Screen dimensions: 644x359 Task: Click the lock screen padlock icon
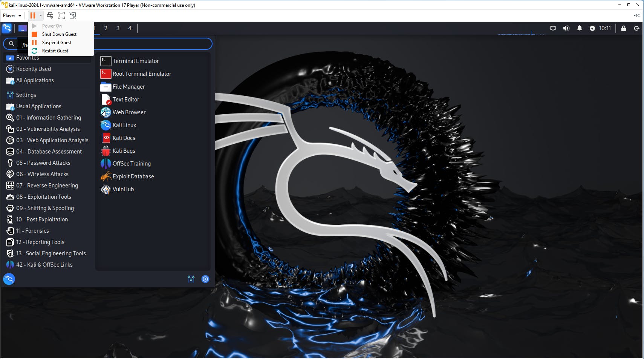(624, 28)
